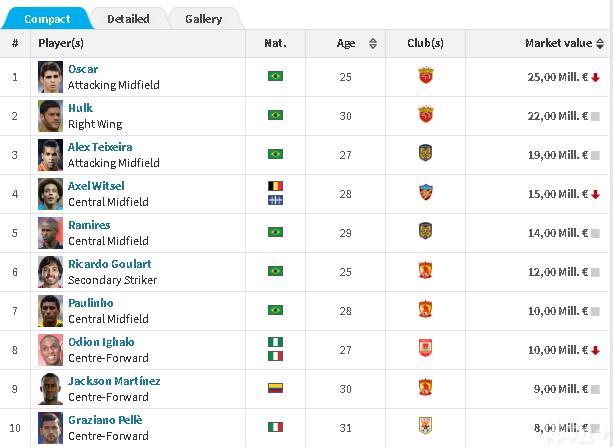Click Ricardo Goulart's club crest
Viewport: 613px width, 447px height.
425,271
